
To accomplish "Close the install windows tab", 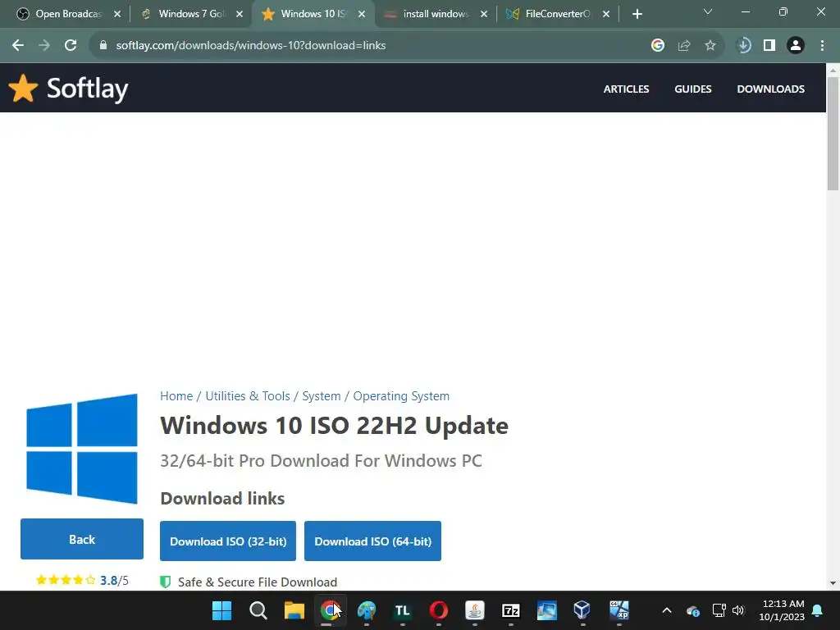I will [x=484, y=15].
